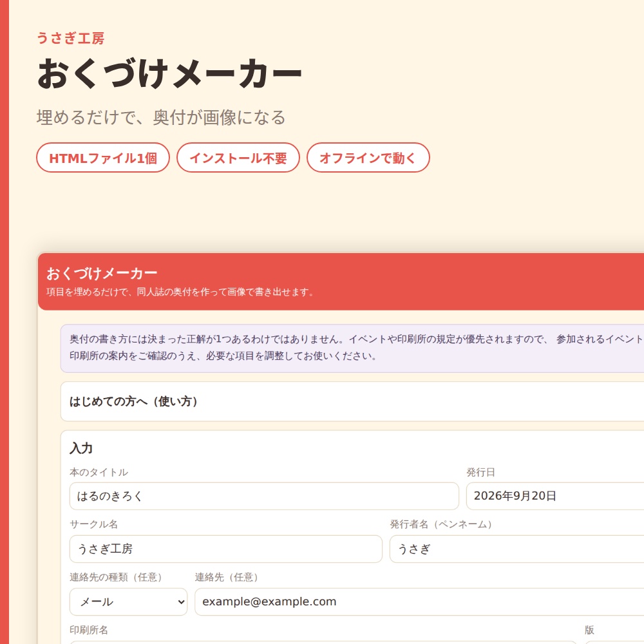Click the 印刷所名 label

(x=89, y=630)
